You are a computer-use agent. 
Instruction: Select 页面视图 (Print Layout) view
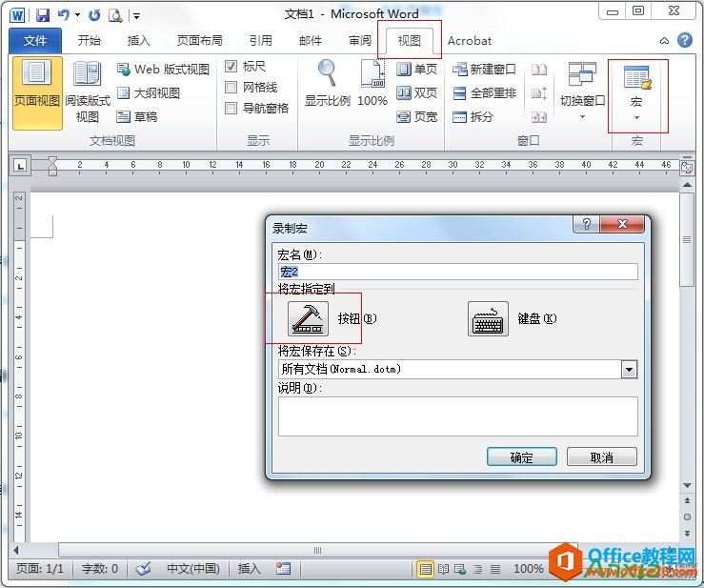[37, 93]
